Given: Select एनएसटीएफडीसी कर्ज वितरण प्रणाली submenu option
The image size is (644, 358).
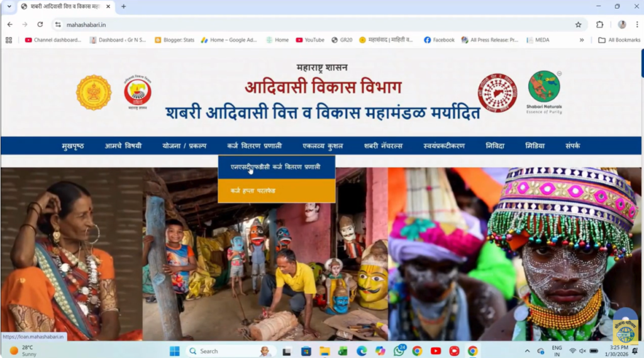Looking at the screenshot, I should tap(275, 167).
